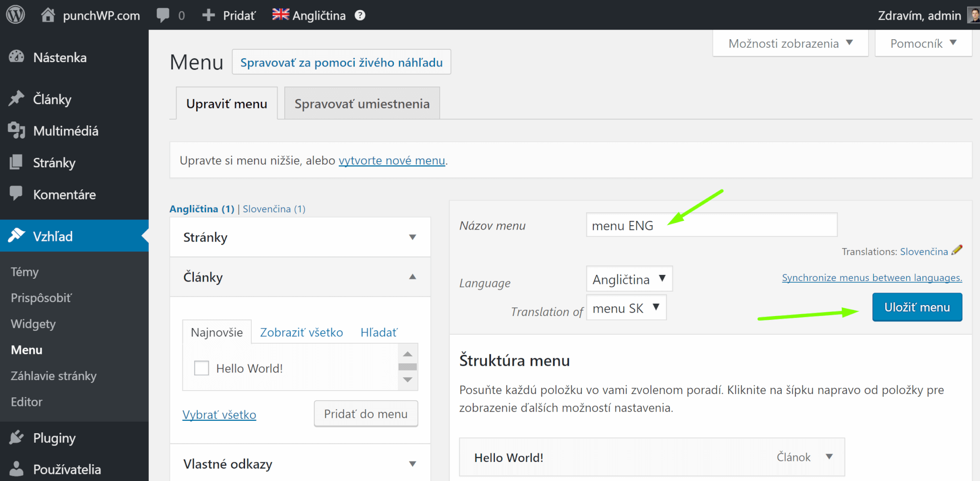The width and height of the screenshot is (980, 481).
Task: Open Pluginy section in sidebar
Action: 54,438
